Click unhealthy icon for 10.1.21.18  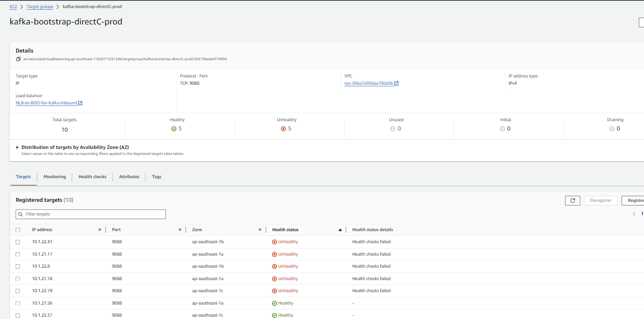click(275, 279)
